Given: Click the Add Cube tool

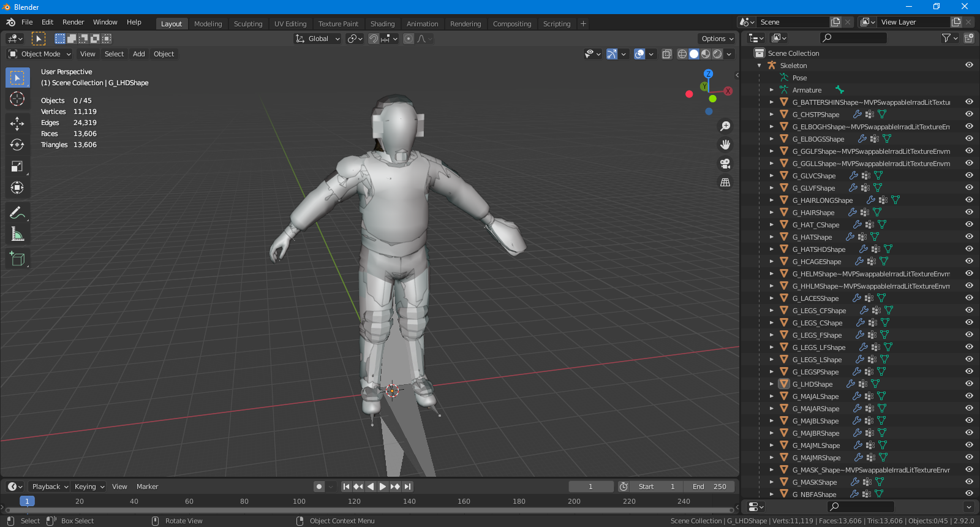Looking at the screenshot, I should pos(17,259).
